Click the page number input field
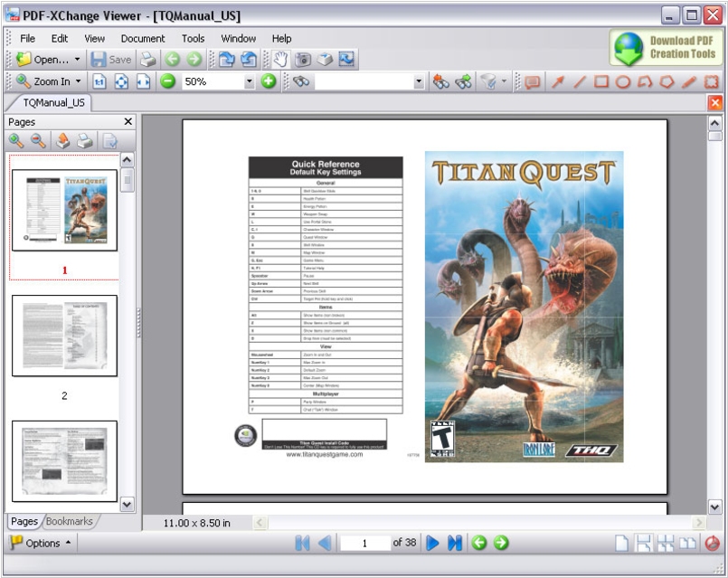This screenshot has height=578, width=728. pos(364,543)
